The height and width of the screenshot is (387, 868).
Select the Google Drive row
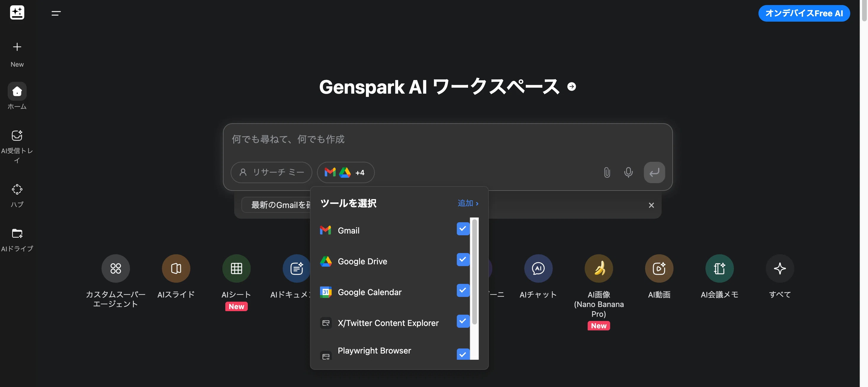tap(394, 261)
